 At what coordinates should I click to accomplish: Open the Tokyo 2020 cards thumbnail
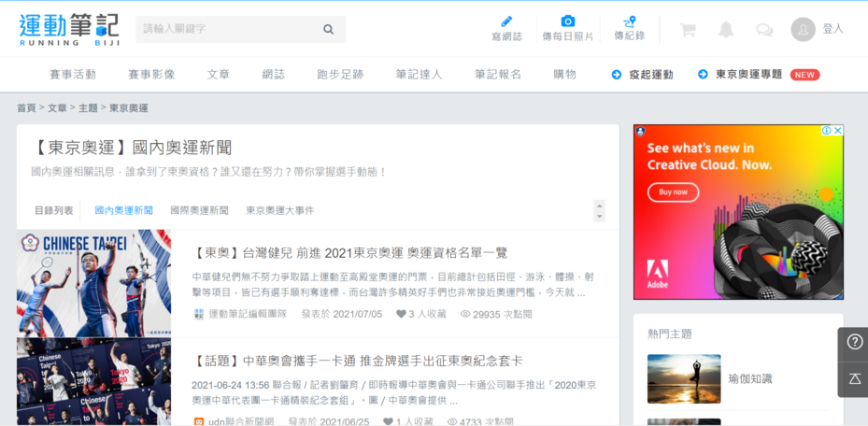click(x=94, y=382)
